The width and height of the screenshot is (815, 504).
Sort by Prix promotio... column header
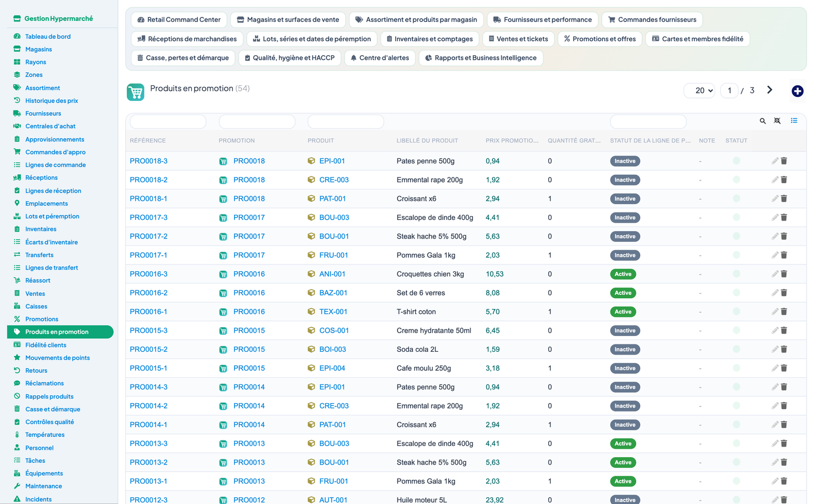pyautogui.click(x=512, y=141)
